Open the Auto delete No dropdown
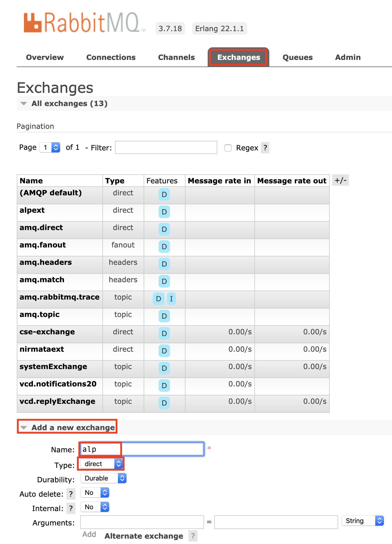 click(x=95, y=493)
